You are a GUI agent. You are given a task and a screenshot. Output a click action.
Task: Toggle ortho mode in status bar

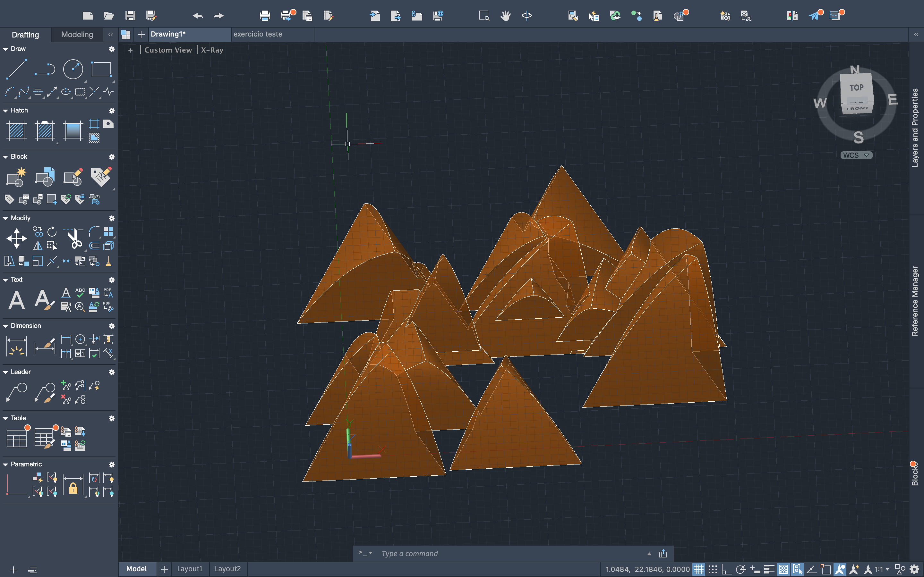point(726,569)
